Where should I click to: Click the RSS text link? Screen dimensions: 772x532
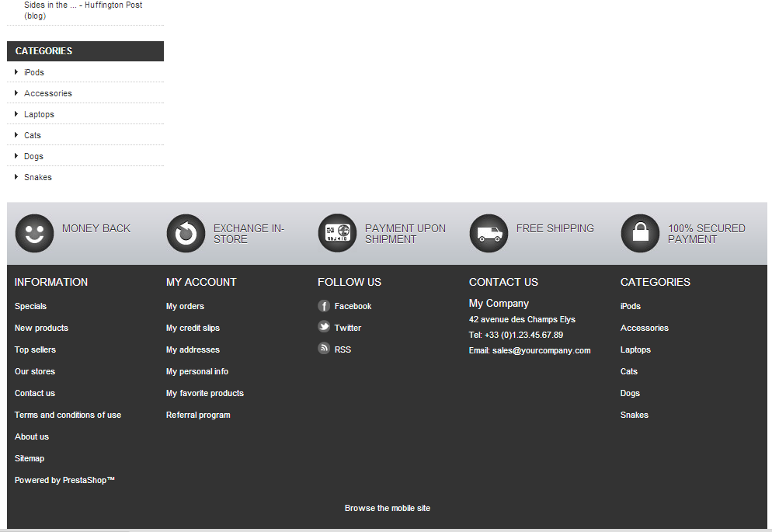[343, 349]
